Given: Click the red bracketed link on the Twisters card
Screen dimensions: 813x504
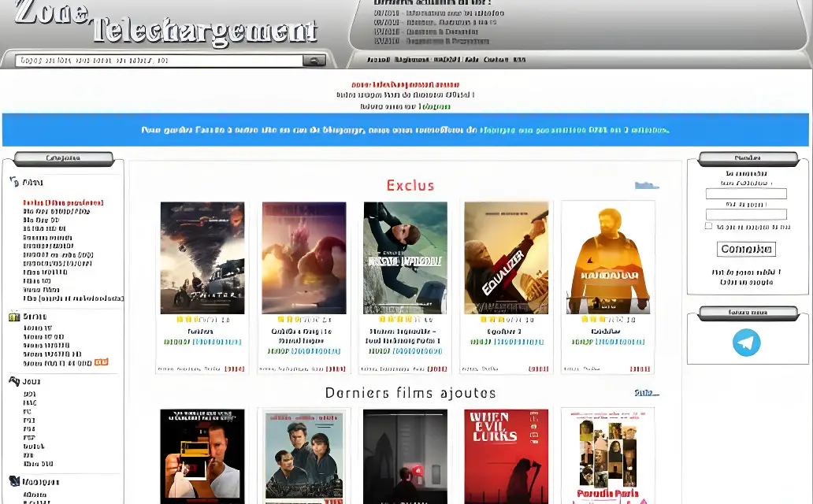Looking at the screenshot, I should click(234, 369).
